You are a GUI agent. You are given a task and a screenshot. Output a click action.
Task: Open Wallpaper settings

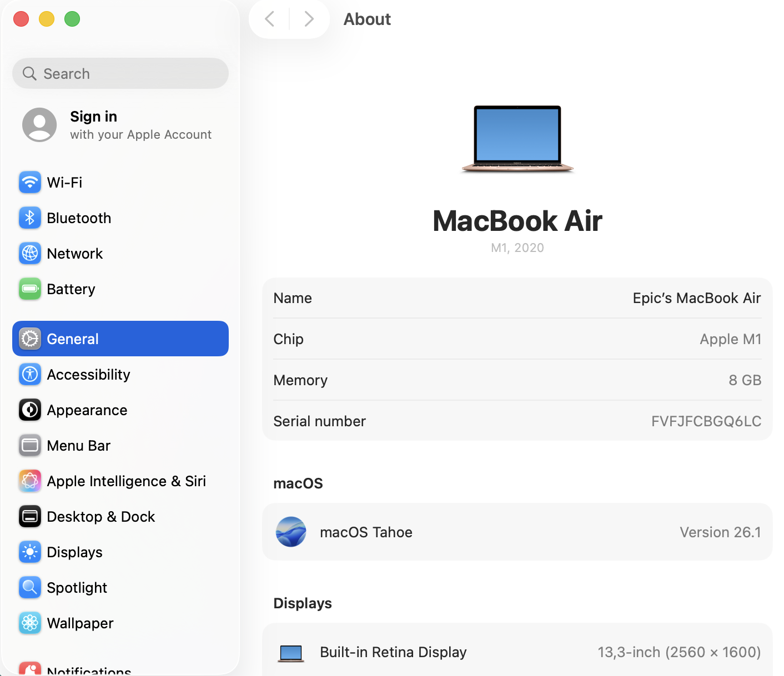[120, 623]
